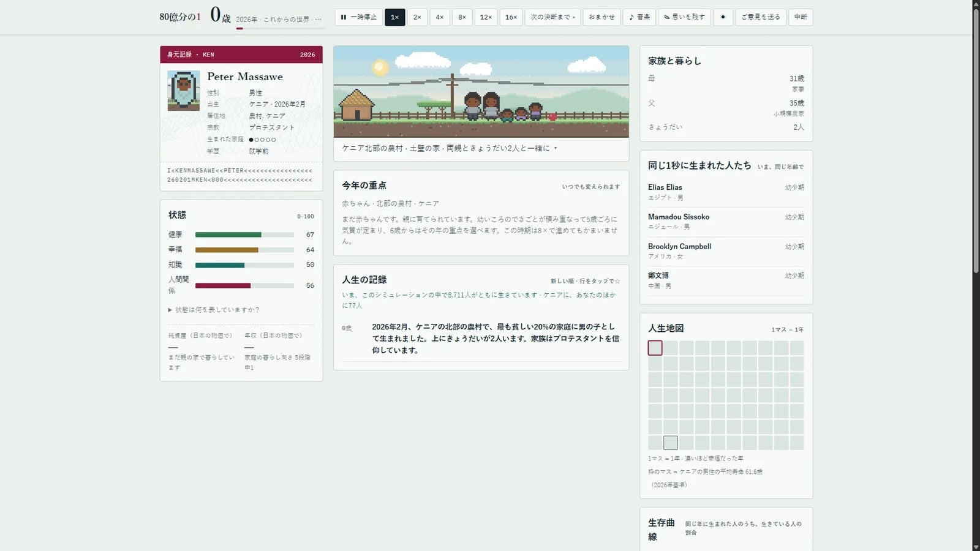This screenshot has height=551, width=980.
Task: Set speed to 16×
Action: [x=511, y=17]
